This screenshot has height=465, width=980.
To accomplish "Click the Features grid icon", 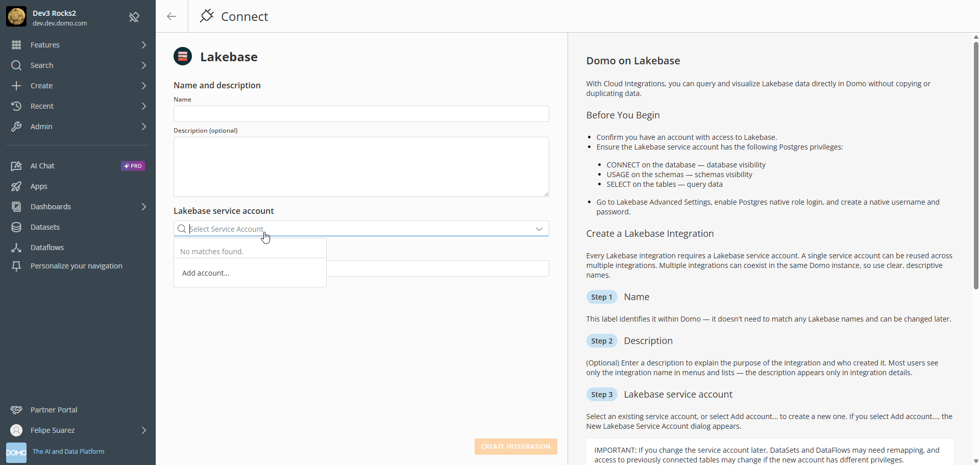I will 16,45.
